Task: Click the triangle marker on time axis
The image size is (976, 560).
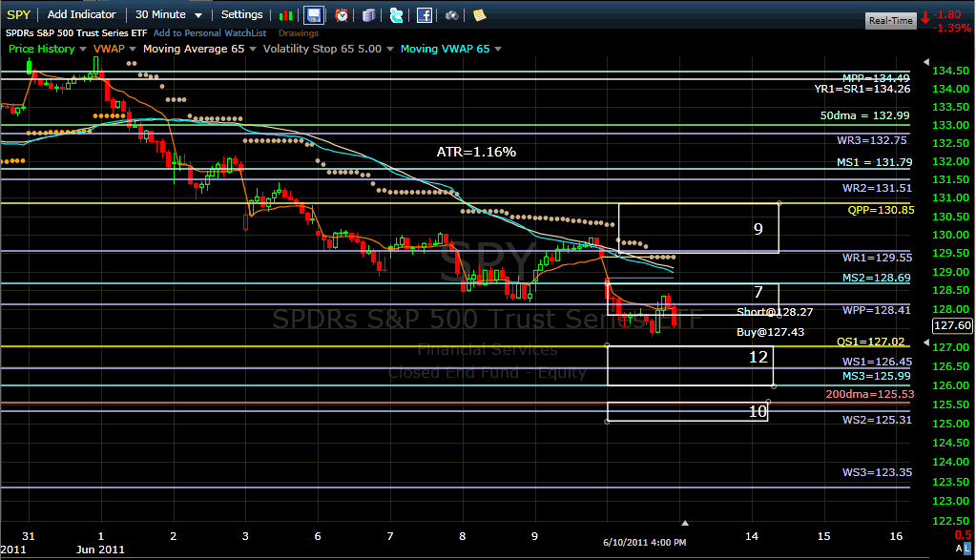Action: pyautogui.click(x=684, y=523)
